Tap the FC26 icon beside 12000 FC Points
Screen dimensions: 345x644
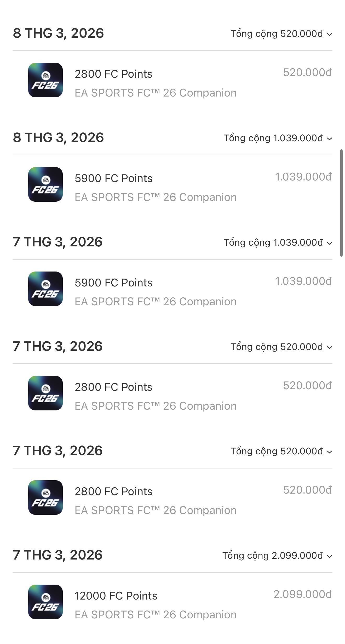(45, 602)
